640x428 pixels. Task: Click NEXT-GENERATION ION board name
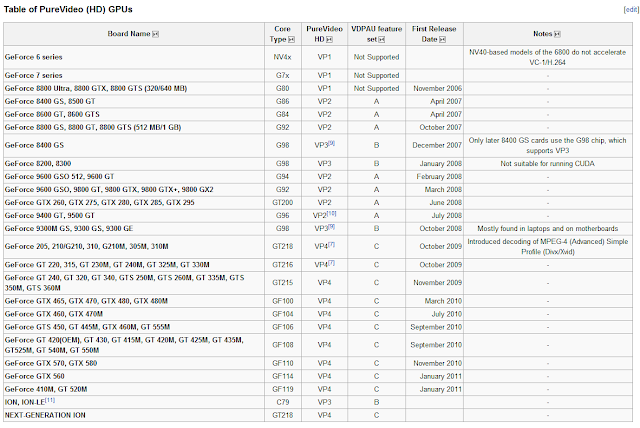45,415
